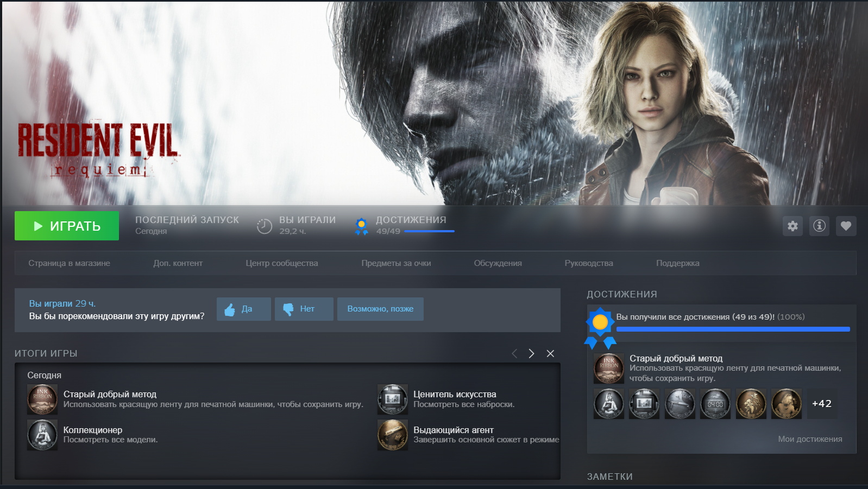The height and width of the screenshot is (489, 868).
Task: Add the game to favorites with the heart icon
Action: tap(846, 226)
